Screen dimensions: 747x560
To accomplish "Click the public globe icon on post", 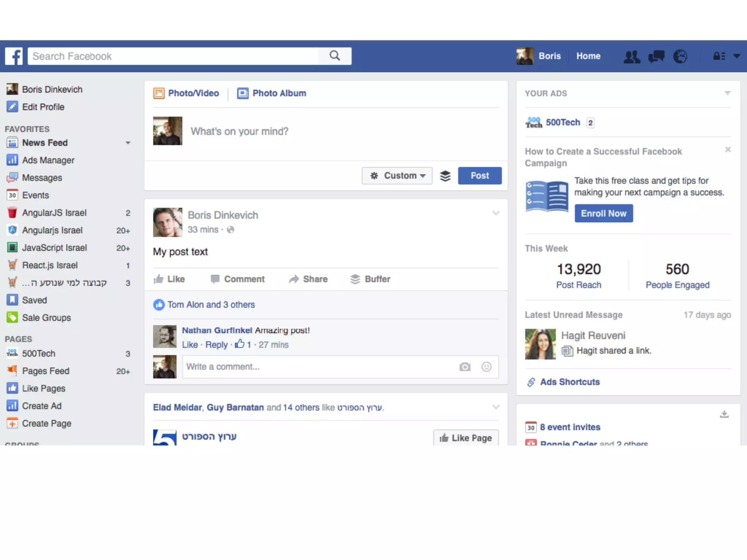I will (x=231, y=230).
